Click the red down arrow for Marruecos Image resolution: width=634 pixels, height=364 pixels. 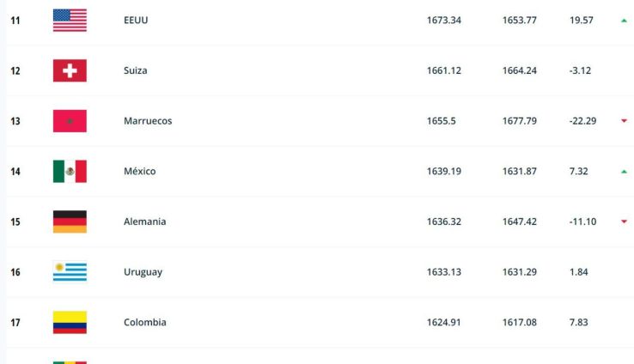point(624,121)
